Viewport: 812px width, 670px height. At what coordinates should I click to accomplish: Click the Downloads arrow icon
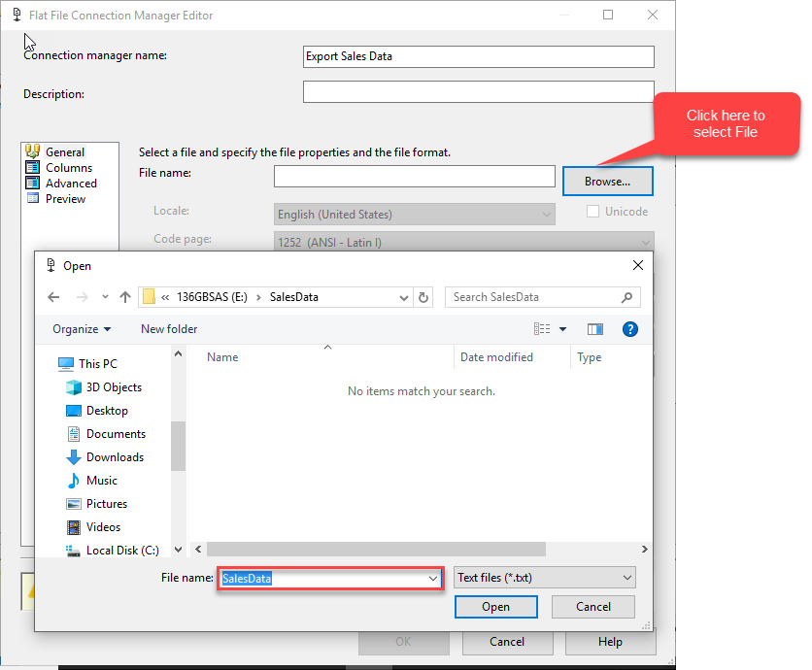click(x=74, y=457)
